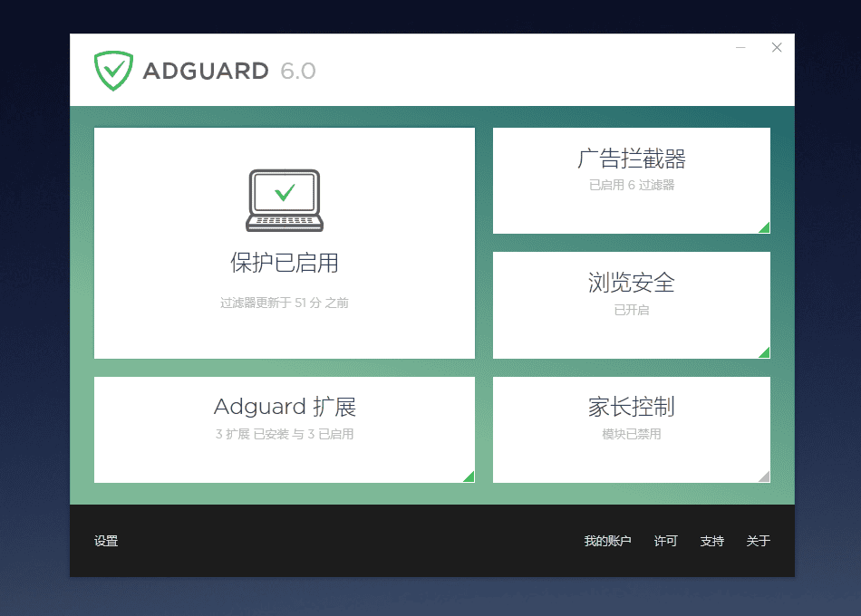Click the ADGUARD 6.0 title text
861x616 pixels.
(229, 71)
